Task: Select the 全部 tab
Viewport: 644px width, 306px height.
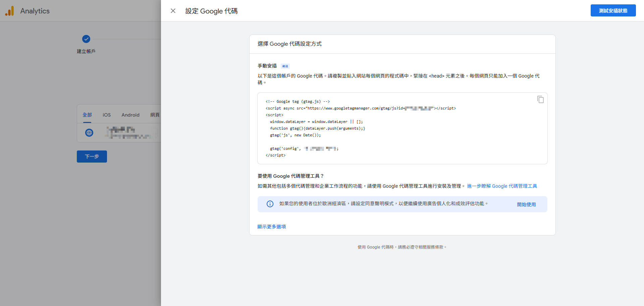Action: point(87,115)
